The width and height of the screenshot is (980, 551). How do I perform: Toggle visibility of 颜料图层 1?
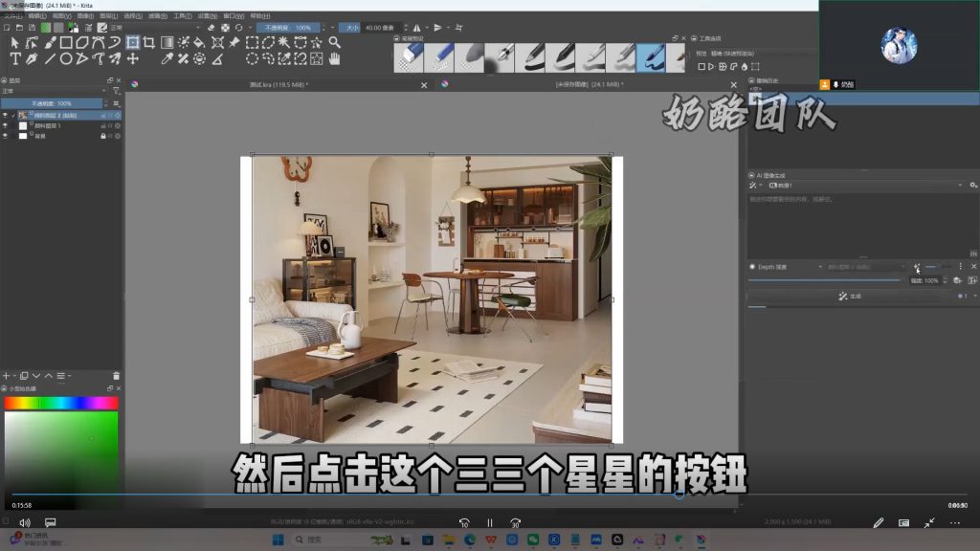click(6, 125)
